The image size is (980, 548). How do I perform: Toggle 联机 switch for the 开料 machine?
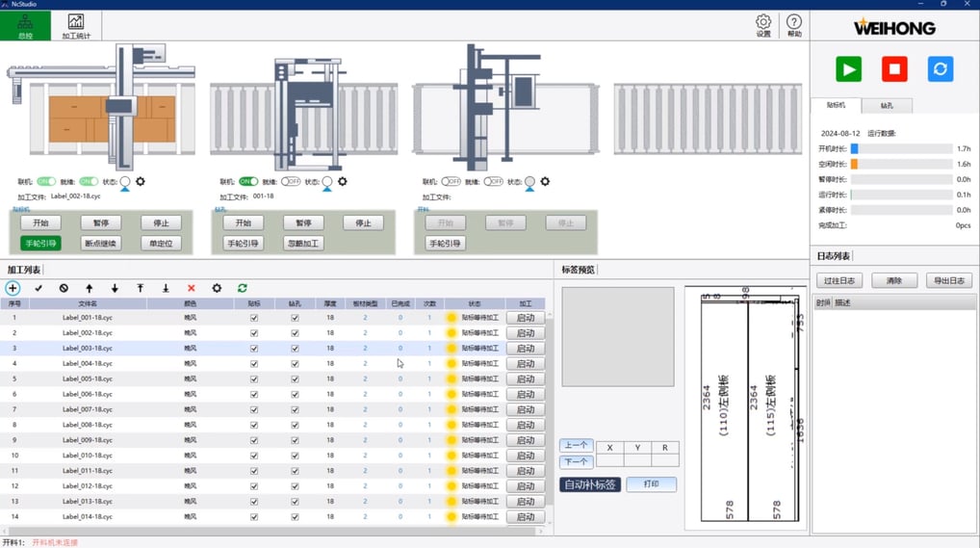[451, 181]
